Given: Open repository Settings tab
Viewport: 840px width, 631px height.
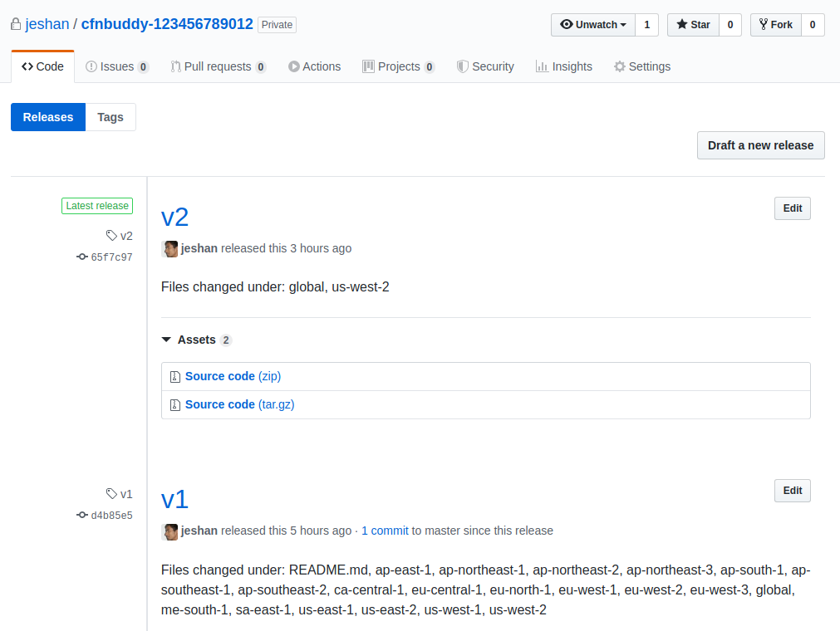Looking at the screenshot, I should point(642,66).
